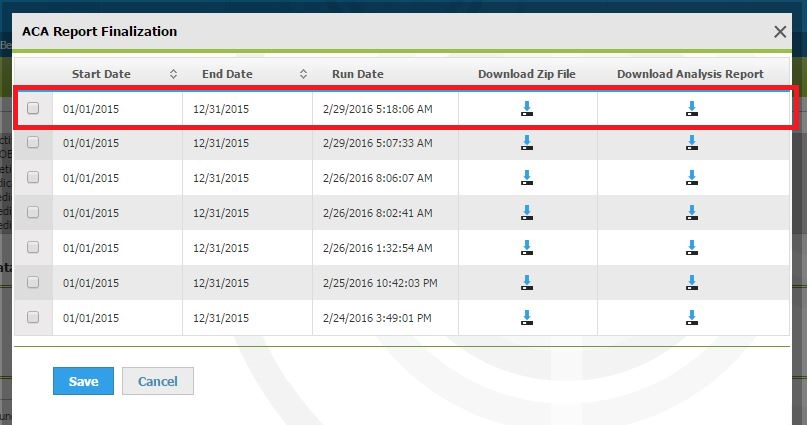This screenshot has height=425, width=807.
Task: Save the ACA report finalization
Action: tap(83, 381)
